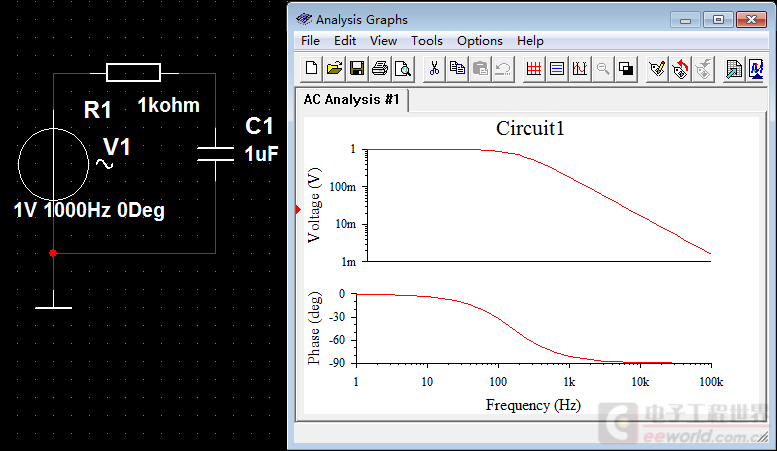The image size is (777, 451).
Task: Toggle the cursors icon
Action: click(580, 68)
